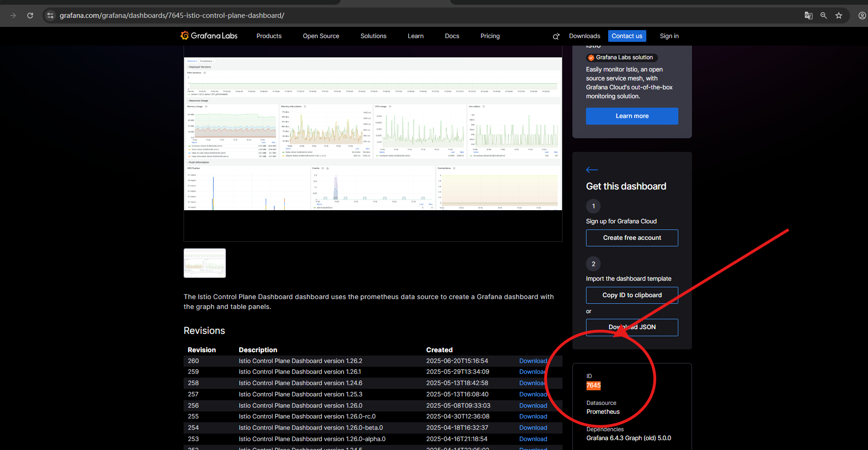
Task: Click Create free account button
Action: click(x=632, y=238)
